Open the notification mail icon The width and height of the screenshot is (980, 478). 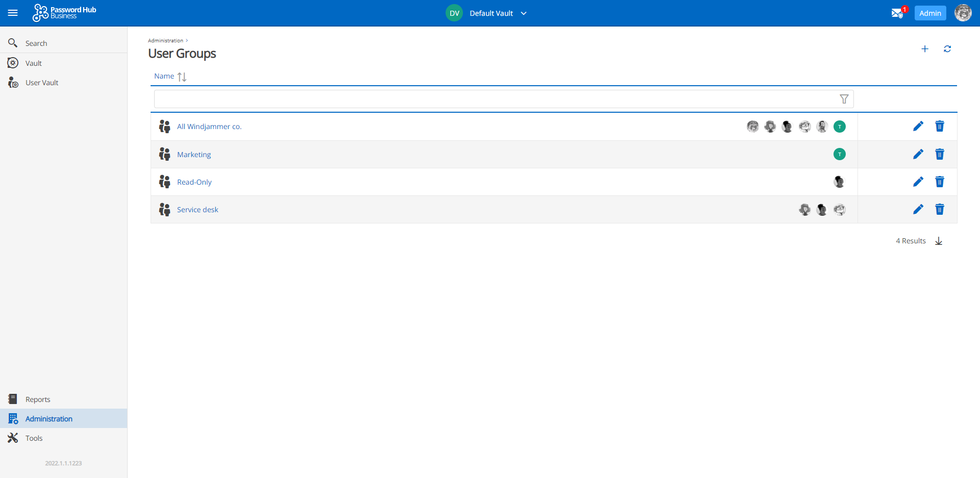click(897, 13)
